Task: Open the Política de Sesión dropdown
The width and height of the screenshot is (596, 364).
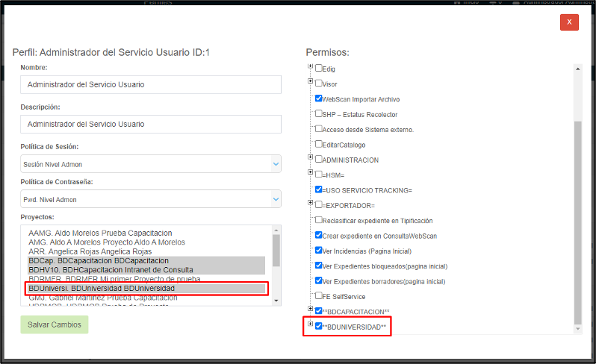Action: 151,164
